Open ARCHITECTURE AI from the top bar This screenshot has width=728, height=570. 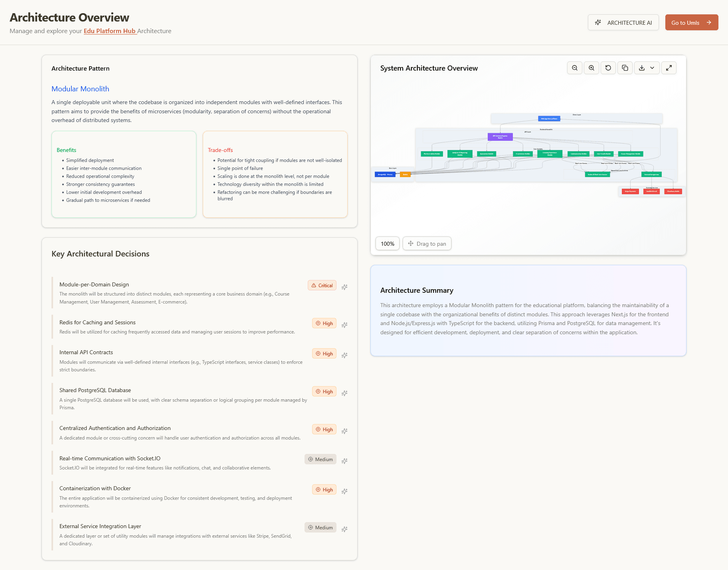[623, 22]
